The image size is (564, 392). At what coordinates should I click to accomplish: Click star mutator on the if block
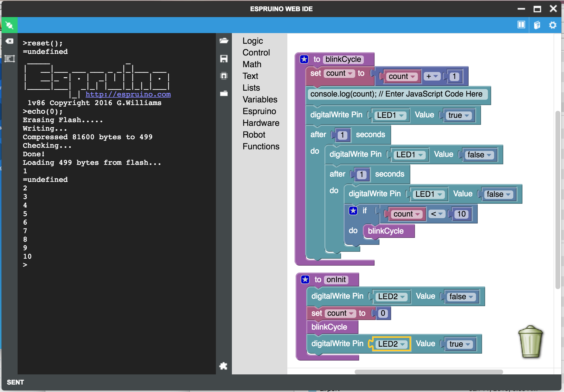point(353,211)
